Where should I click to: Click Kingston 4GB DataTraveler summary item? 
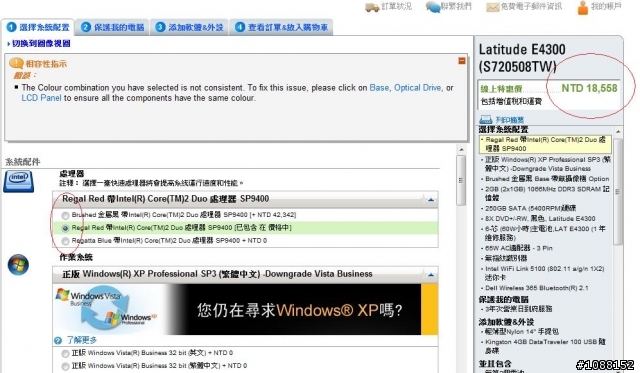(x=544, y=346)
